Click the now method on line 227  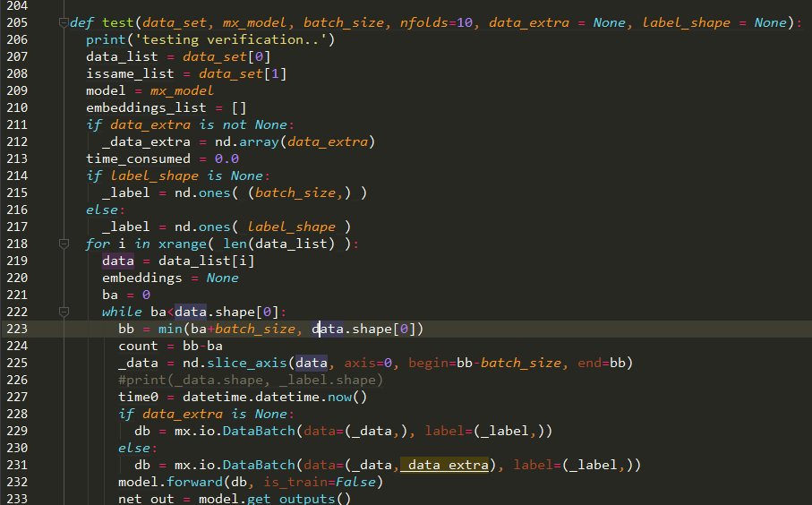(x=339, y=397)
